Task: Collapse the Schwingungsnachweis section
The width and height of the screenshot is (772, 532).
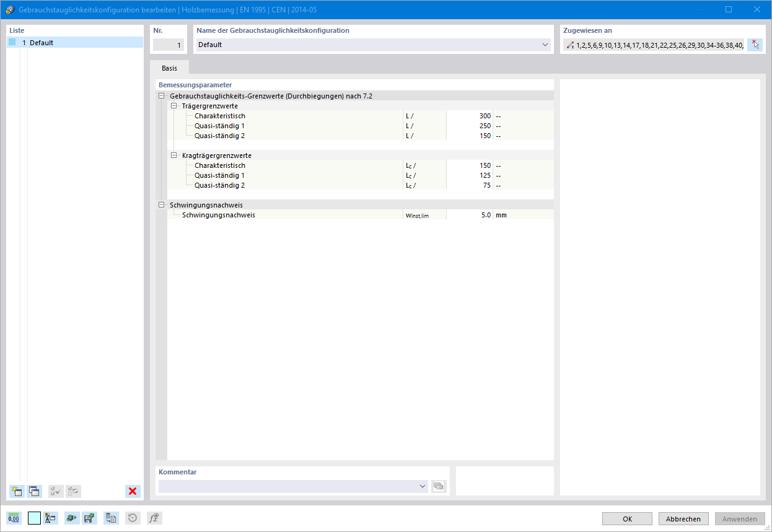Action: click(x=161, y=204)
